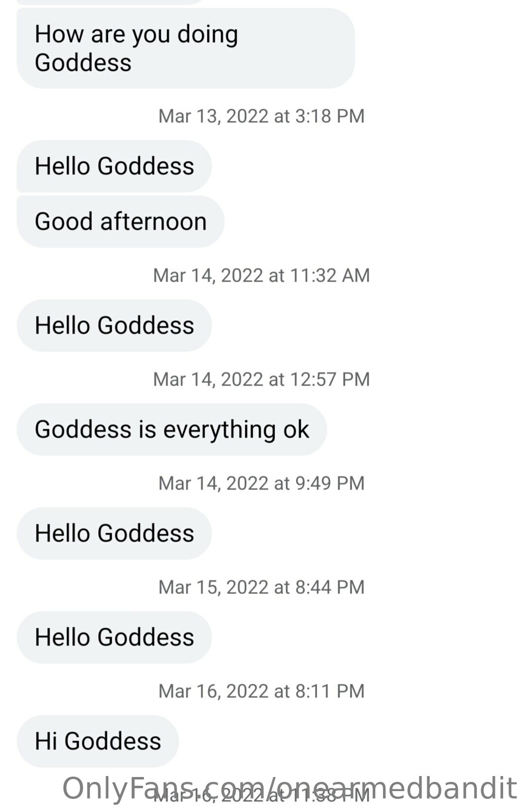
Task: Tap the 'Goddess is everything ok' message
Action: [x=172, y=429]
